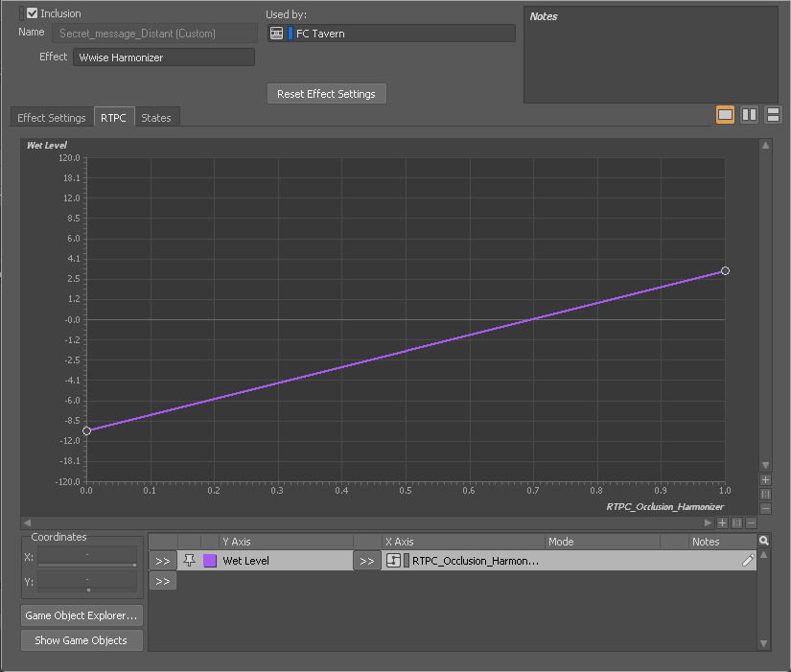Click the graph's vertical scroll up arrow
This screenshot has height=672, width=791.
click(765, 146)
